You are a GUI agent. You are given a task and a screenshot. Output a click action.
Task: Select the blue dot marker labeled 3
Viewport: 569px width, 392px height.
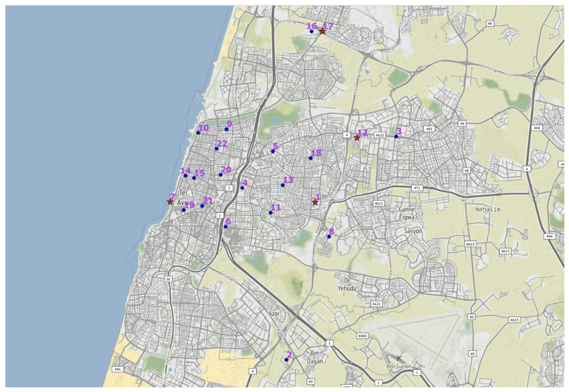[x=396, y=136]
